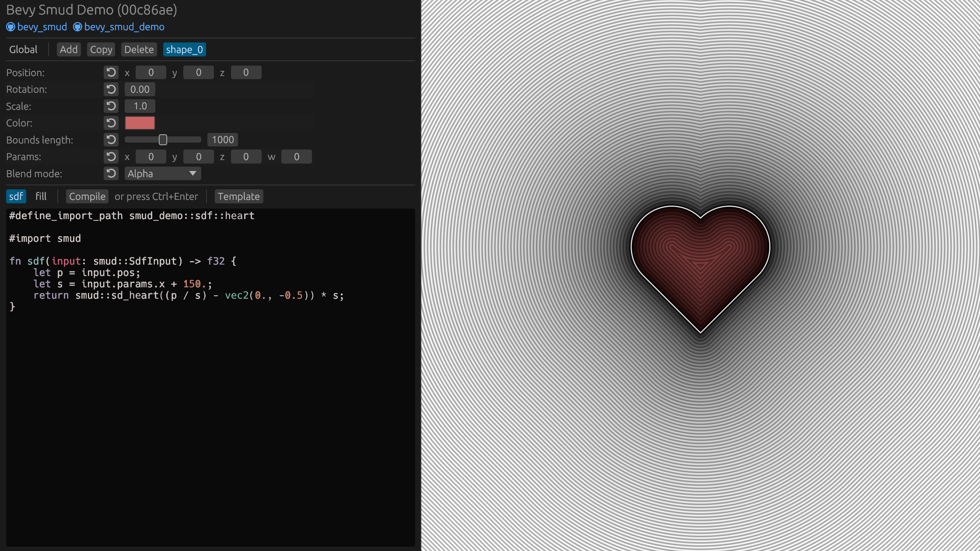Reset the Bounds length slider
Screen dimensions: 980x551
pyautogui.click(x=111, y=140)
